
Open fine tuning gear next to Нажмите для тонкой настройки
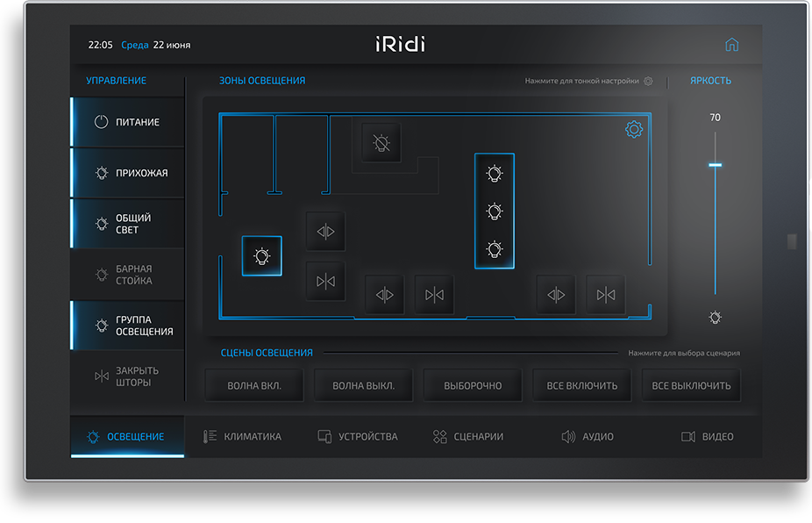tap(648, 81)
